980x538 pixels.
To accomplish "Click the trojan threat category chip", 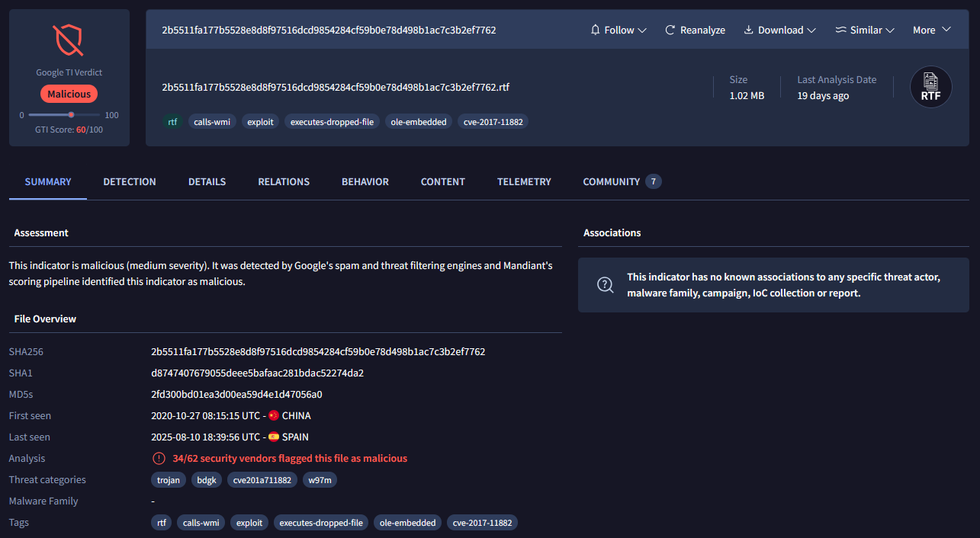I will click(x=169, y=479).
